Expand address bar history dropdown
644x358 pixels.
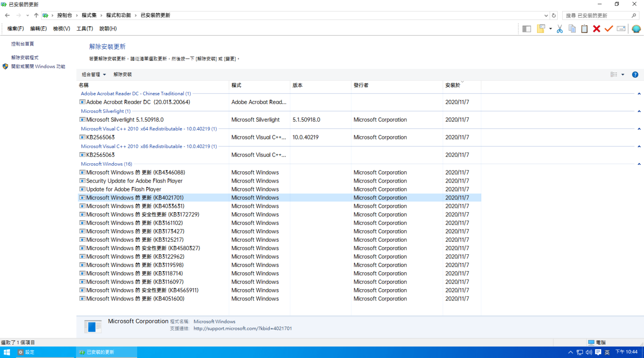click(x=546, y=15)
